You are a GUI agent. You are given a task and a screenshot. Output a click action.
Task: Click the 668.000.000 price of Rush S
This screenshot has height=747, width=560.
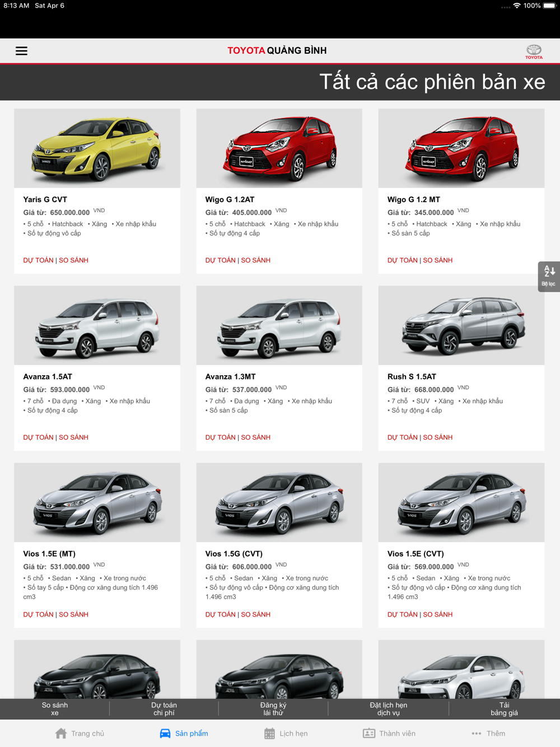tap(434, 390)
